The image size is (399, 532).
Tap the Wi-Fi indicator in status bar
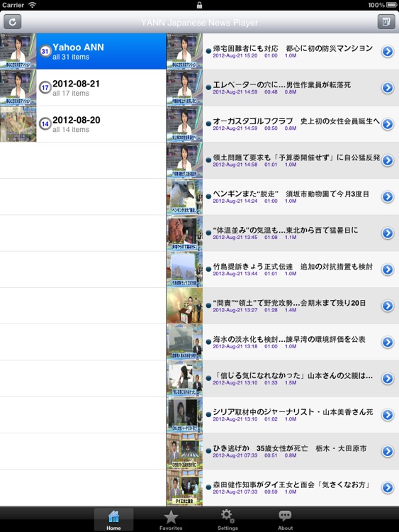click(x=32, y=5)
